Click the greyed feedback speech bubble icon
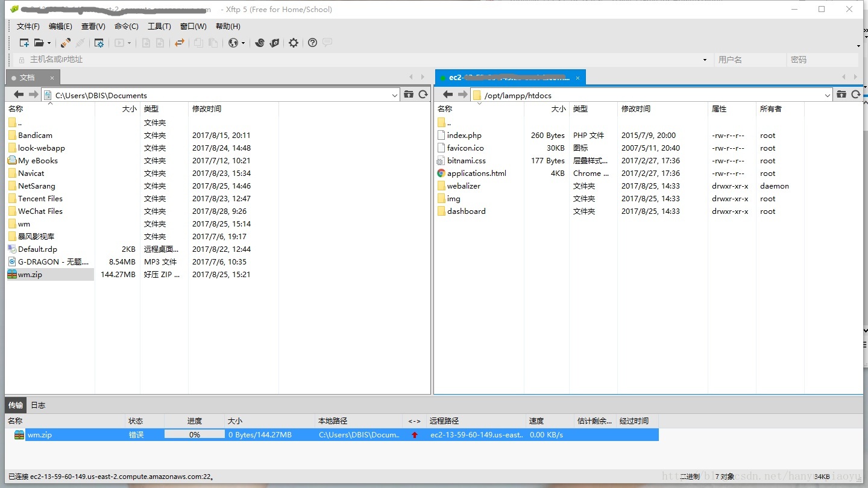868x488 pixels. pos(327,43)
